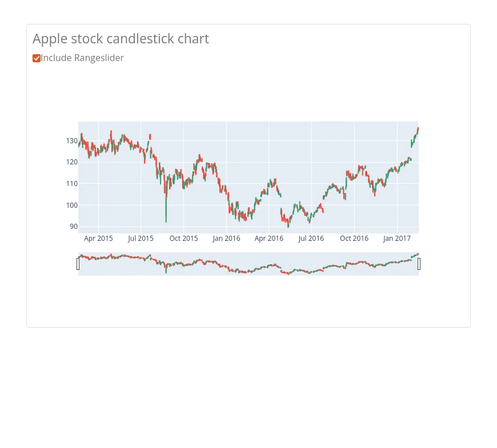Uncheck the Include Rangeslider checkbox
Image resolution: width=497 pixels, height=448 pixels.
(37, 58)
